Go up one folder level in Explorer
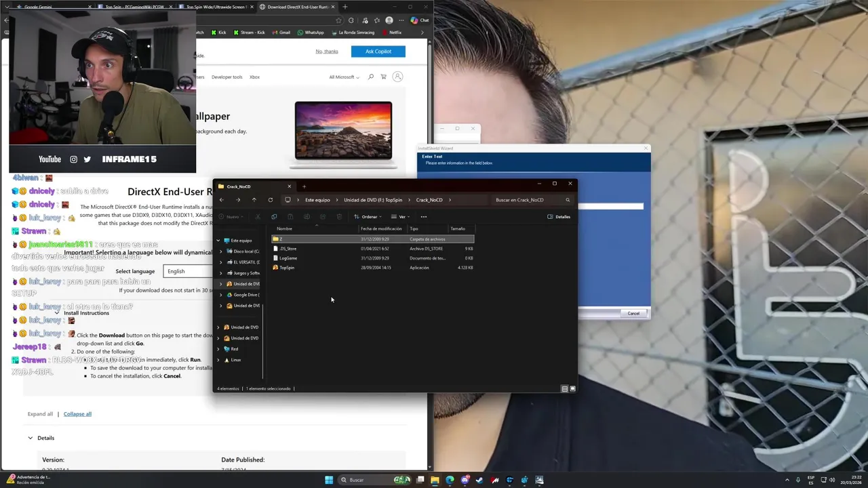This screenshot has height=488, width=868. [x=254, y=200]
